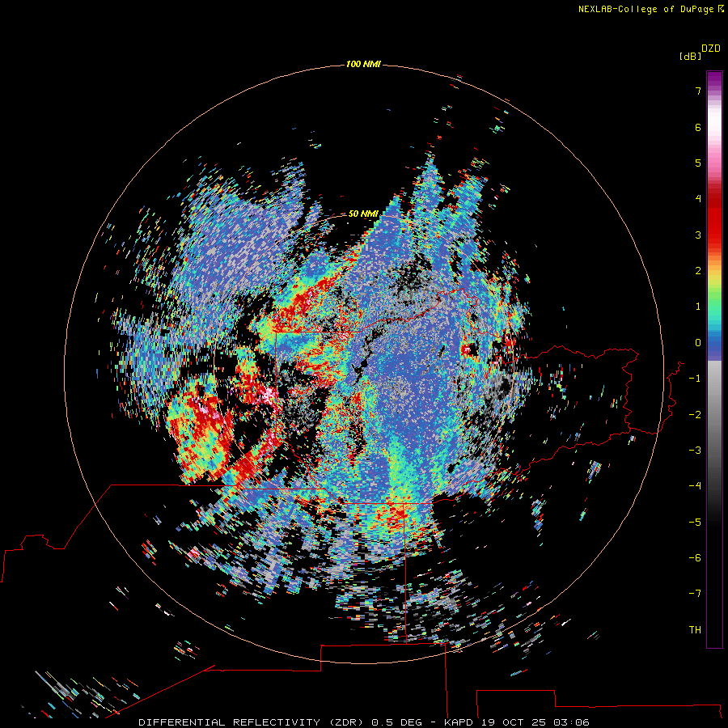Click the 3 dB label on the color scale
The image size is (728, 728).
tap(698, 235)
